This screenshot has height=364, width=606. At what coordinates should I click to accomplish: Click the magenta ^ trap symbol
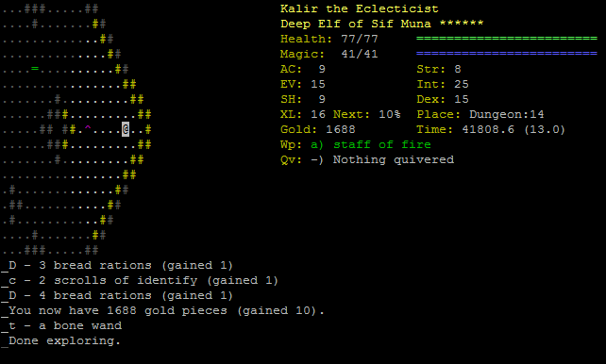coord(88,128)
